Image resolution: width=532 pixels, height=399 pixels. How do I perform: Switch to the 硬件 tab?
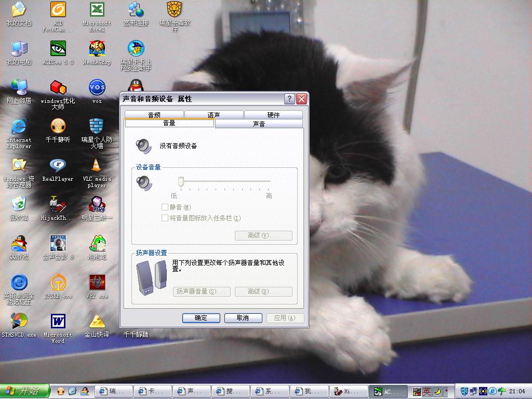point(273,115)
